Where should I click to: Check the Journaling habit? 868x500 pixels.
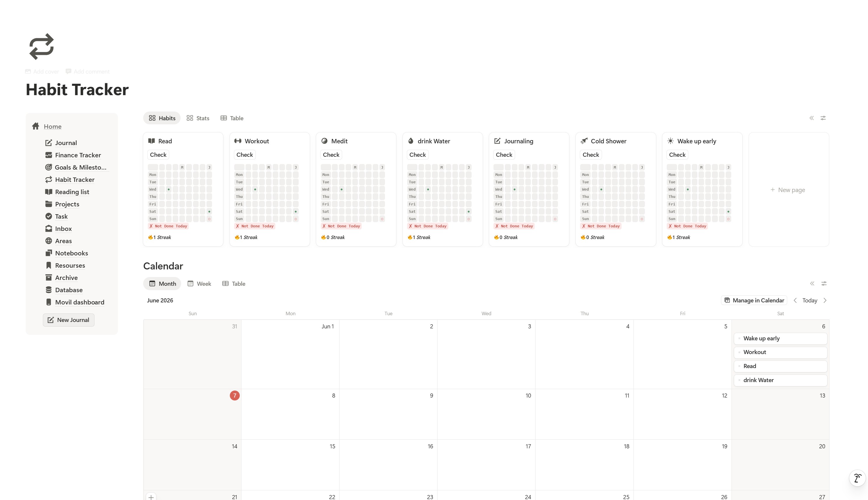click(x=504, y=155)
